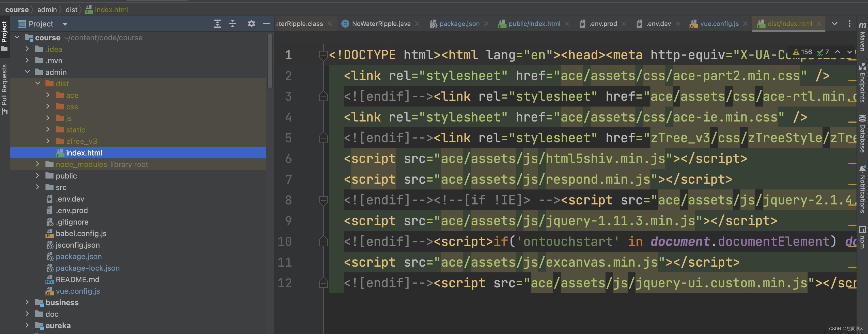Expand the .mvn folder

27,60
